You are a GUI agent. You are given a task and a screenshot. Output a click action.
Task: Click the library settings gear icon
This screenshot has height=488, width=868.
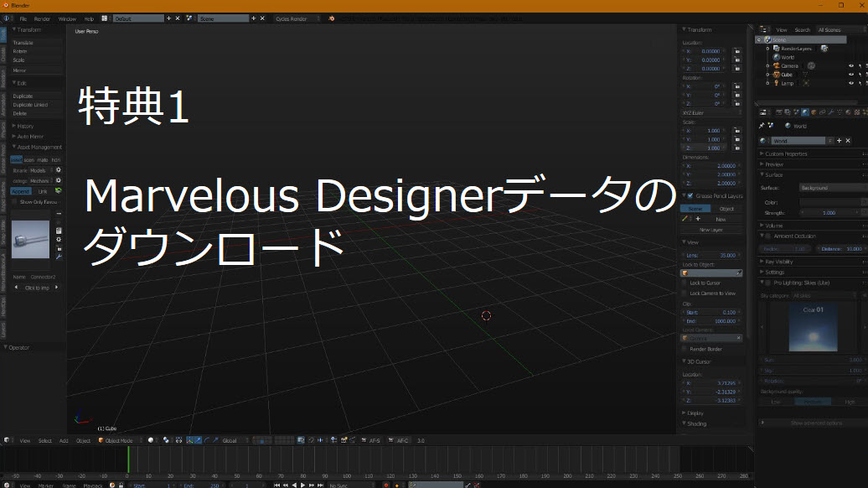tap(58, 170)
